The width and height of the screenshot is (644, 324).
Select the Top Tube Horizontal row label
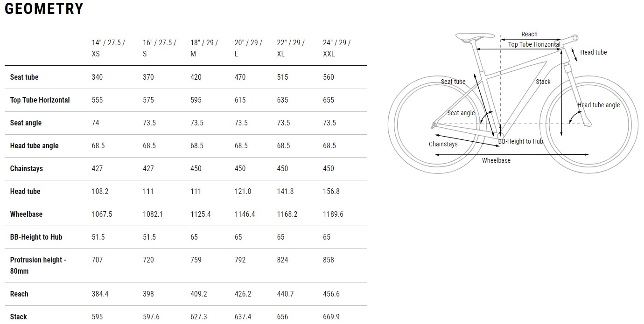point(40,100)
